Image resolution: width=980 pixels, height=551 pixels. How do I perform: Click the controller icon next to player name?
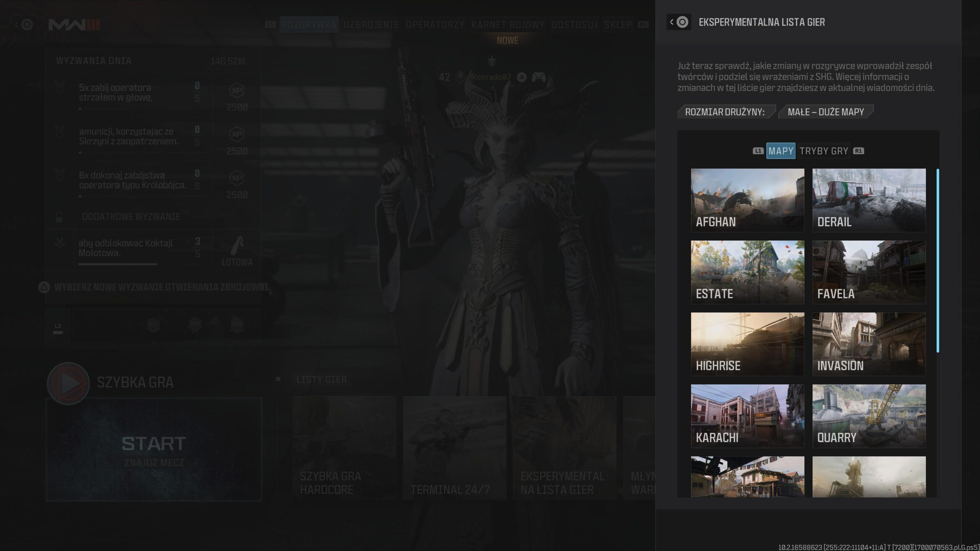539,77
